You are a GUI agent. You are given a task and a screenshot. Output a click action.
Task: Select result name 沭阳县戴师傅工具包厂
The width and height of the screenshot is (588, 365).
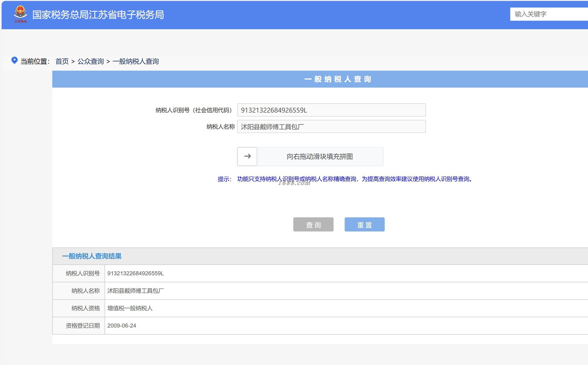(x=135, y=291)
